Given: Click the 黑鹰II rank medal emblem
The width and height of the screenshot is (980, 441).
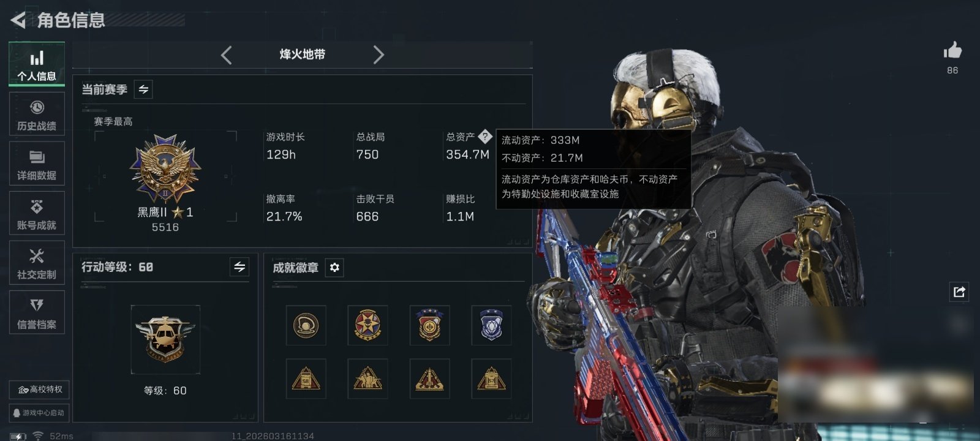Looking at the screenshot, I should tap(165, 169).
